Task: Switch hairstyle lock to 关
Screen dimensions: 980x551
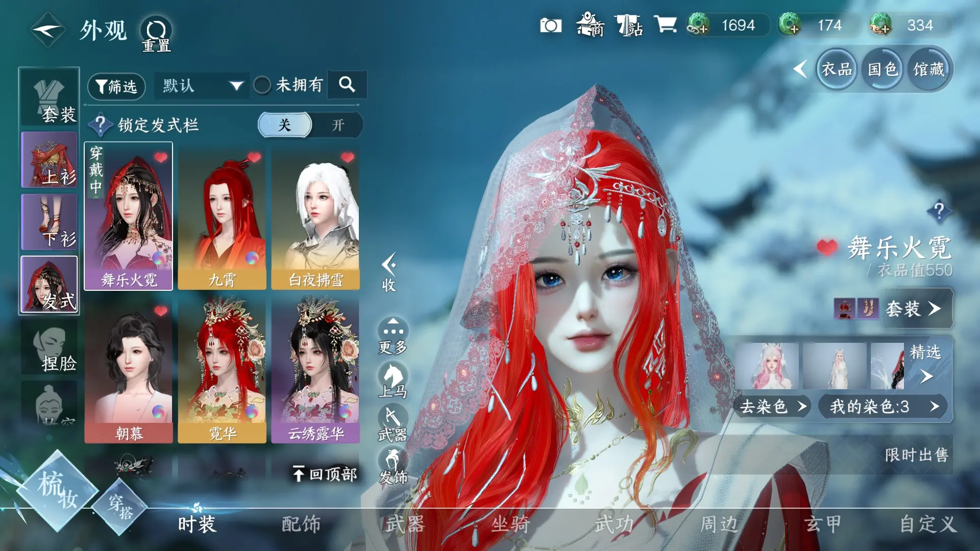Action: point(285,125)
